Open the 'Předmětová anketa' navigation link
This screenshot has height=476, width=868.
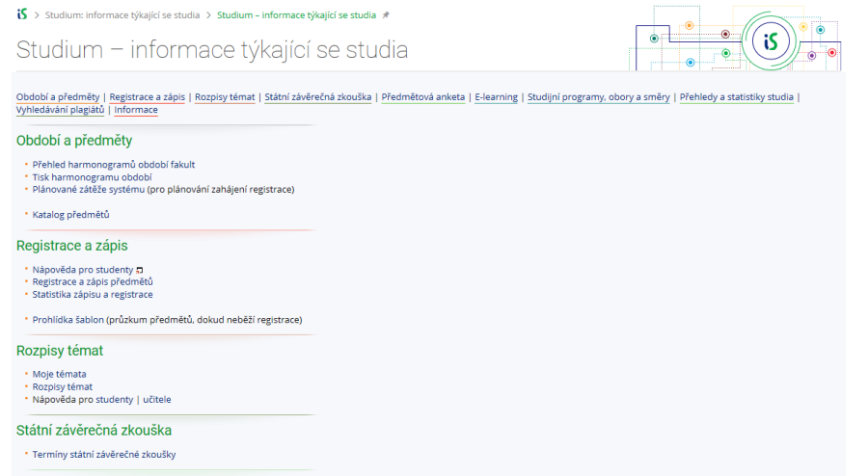[422, 97]
